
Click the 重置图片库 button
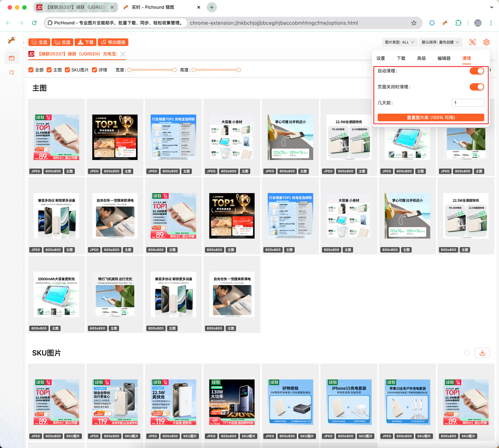431,117
